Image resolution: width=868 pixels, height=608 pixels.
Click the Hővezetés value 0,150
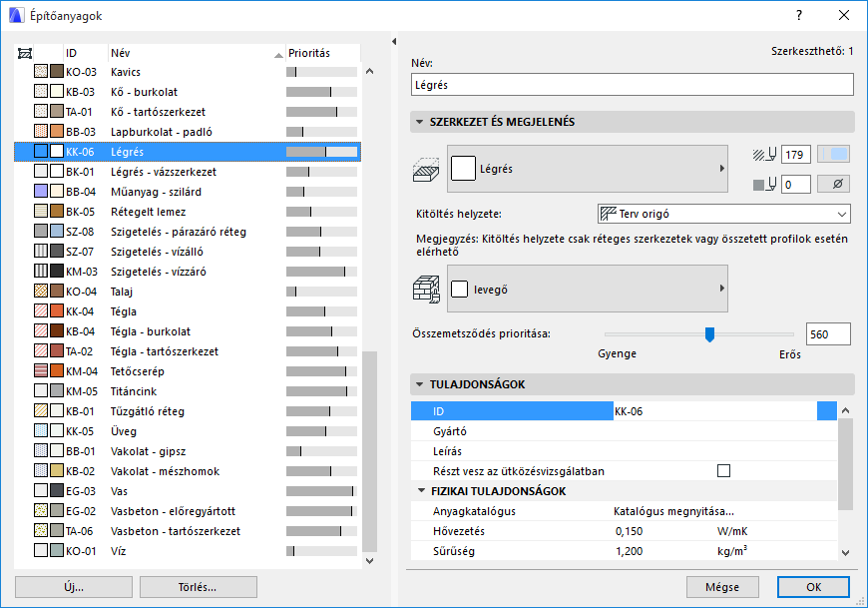tap(629, 531)
